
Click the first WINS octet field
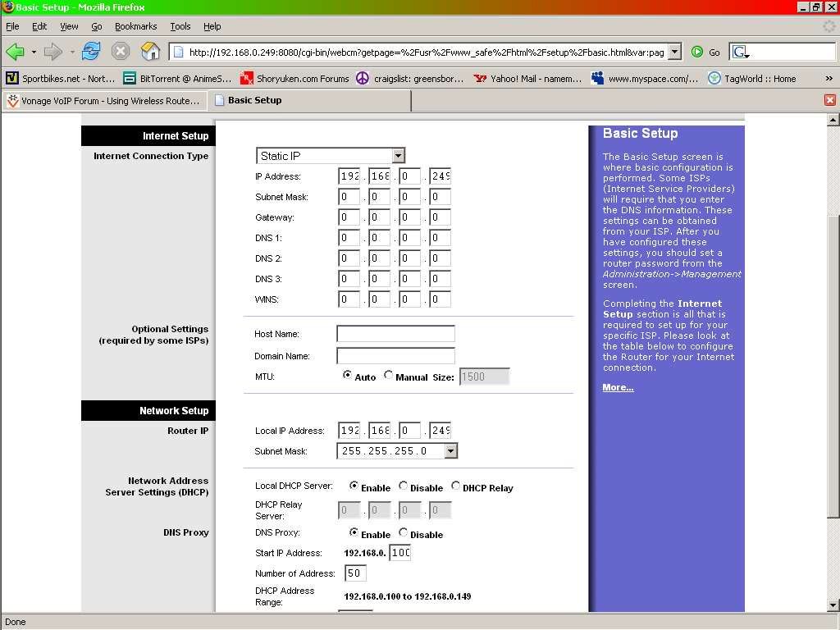tap(349, 299)
